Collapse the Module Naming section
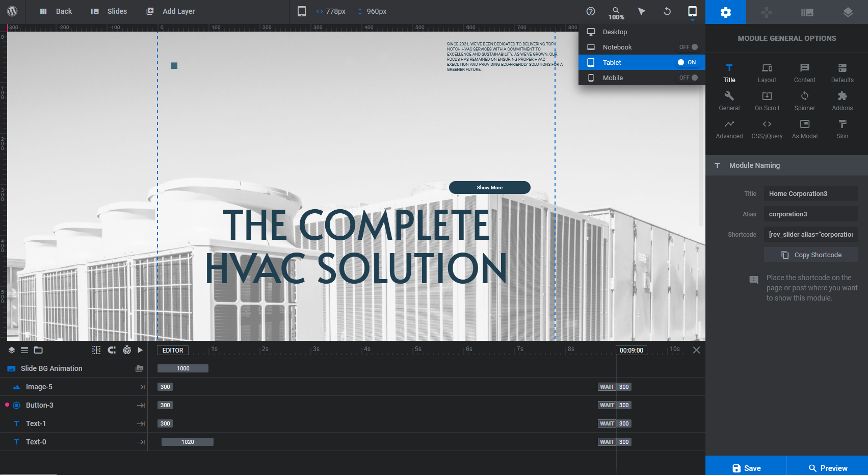868x475 pixels. (x=786, y=165)
